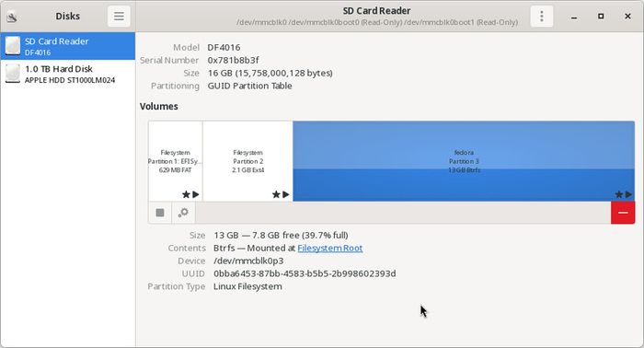Click the serial number 0x781b8b3f

[x=233, y=60]
